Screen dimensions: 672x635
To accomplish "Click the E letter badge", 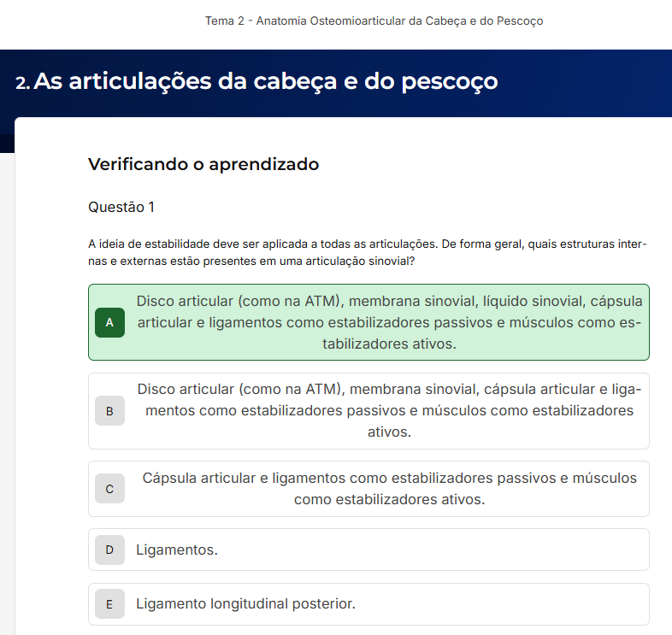I will click(109, 604).
